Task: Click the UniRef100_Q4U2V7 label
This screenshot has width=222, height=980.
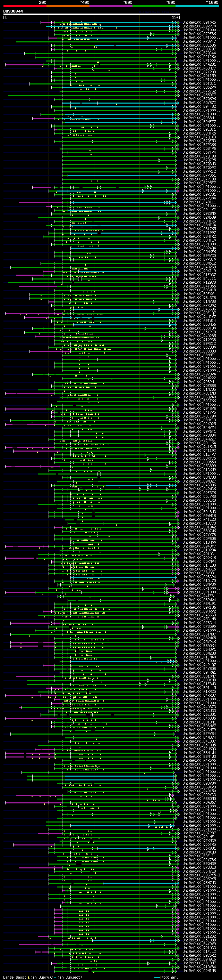Action: coord(199,317)
